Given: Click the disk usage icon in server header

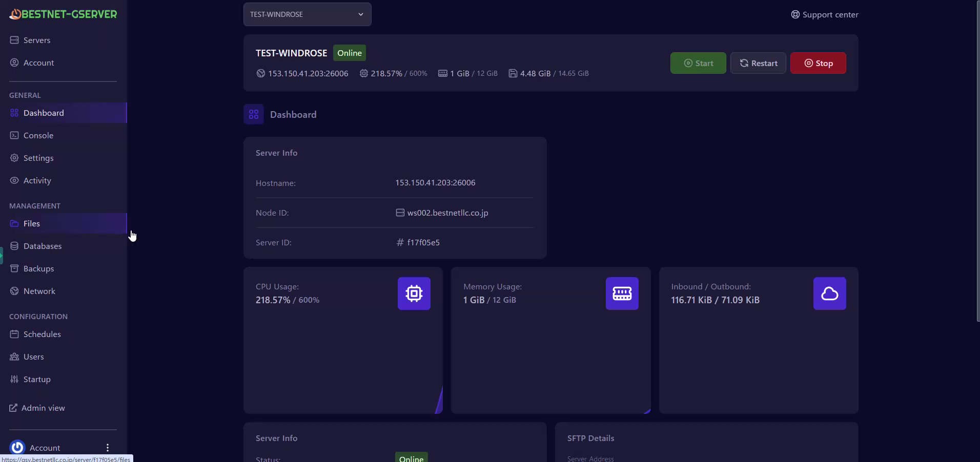Looking at the screenshot, I should 513,73.
